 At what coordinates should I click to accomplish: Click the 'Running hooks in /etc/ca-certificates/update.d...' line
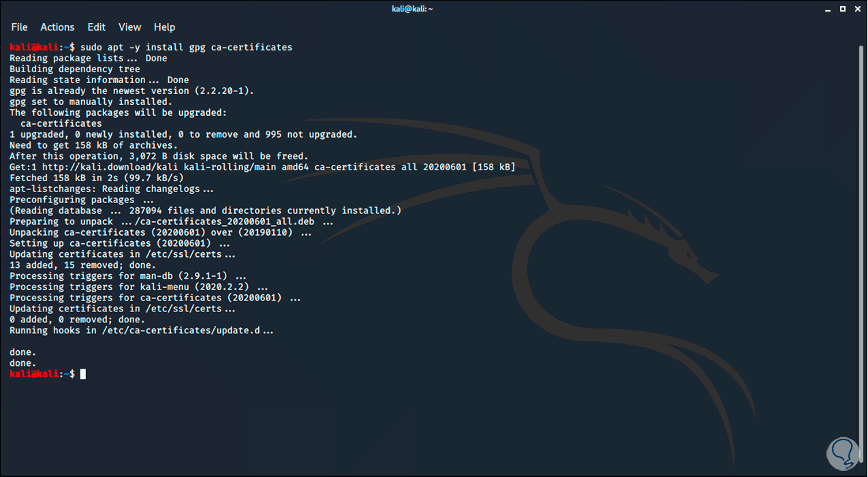pos(142,330)
